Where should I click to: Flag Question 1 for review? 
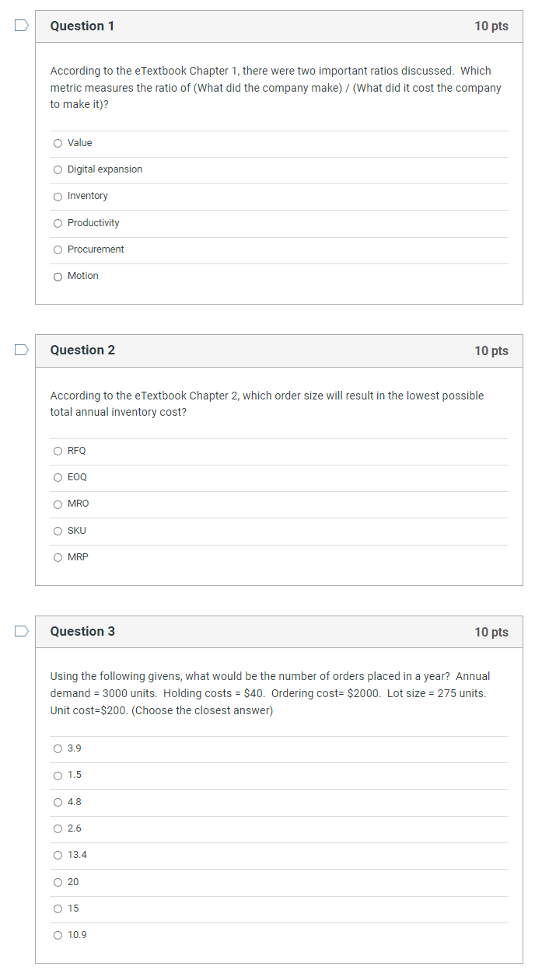pos(19,26)
